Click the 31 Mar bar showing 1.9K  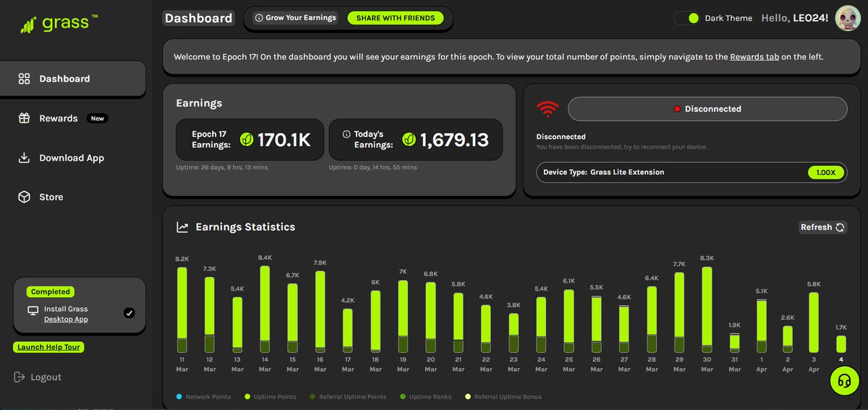click(734, 343)
